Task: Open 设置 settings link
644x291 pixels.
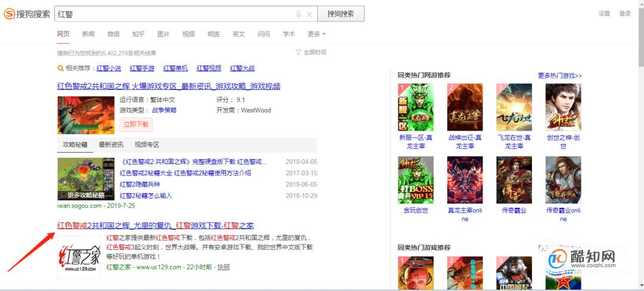Action: (604, 14)
